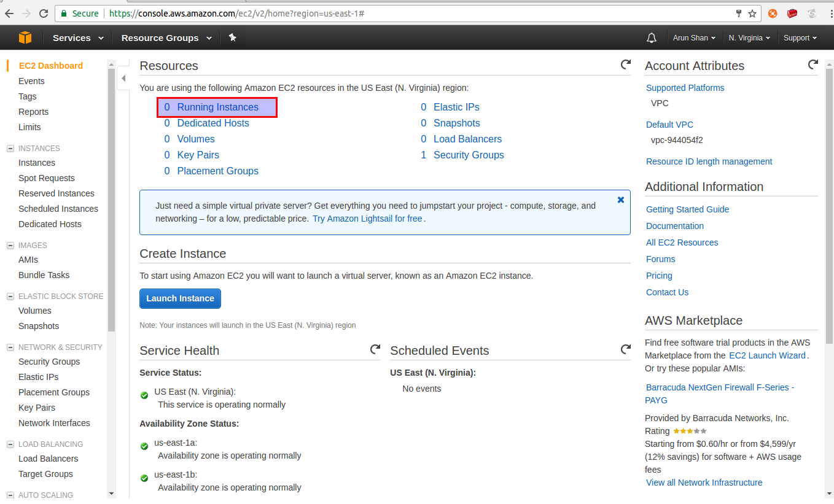Screen dimensions: 834x504
Task: Open Spot Requests in the sidebar
Action: [47, 178]
